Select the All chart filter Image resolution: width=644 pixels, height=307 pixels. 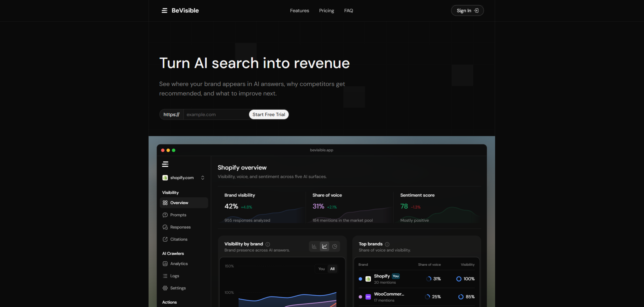pos(332,269)
